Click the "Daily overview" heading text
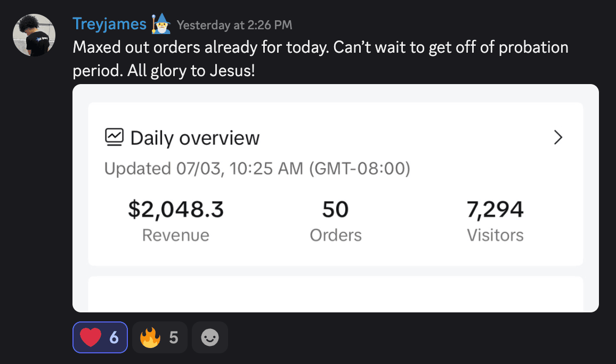This screenshot has width=616, height=364. click(195, 138)
